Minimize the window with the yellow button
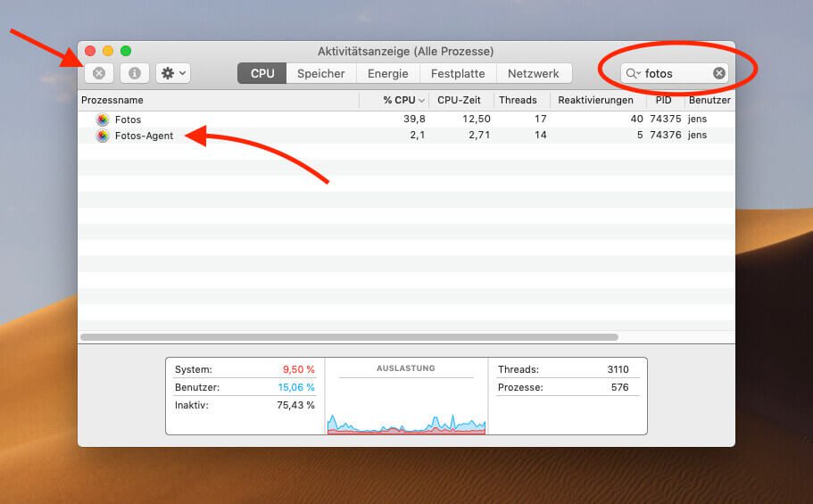Viewport: 813px width, 504px height. coord(108,51)
